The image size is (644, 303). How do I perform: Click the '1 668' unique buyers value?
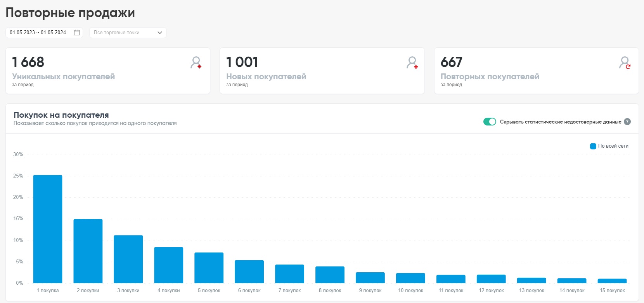pyautogui.click(x=28, y=62)
